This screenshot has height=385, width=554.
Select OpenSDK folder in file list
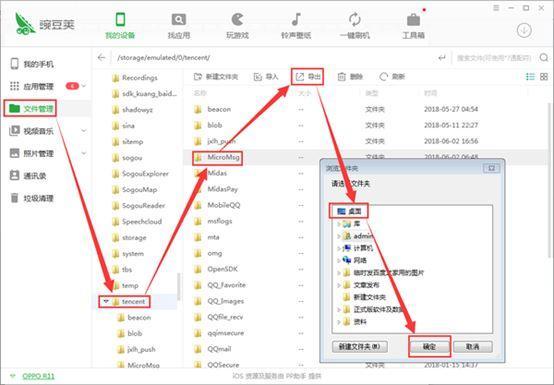point(216,269)
